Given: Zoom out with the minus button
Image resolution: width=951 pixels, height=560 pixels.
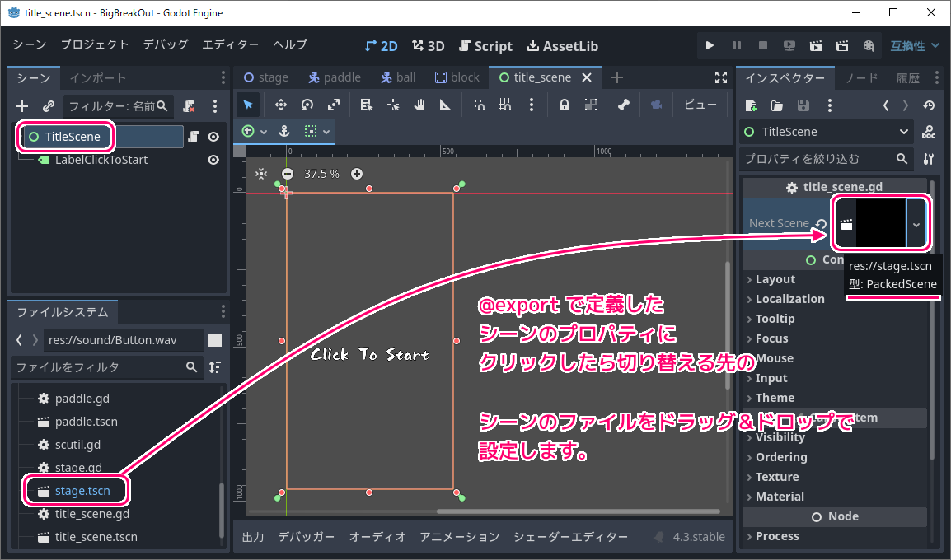Looking at the screenshot, I should click(x=288, y=174).
